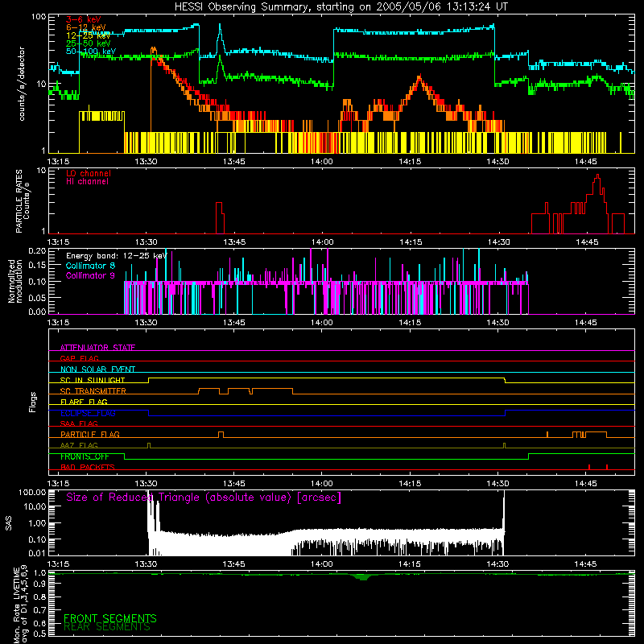Viewport: 644px width, 644px height.
Task: Click the SAS axis label
Action: (x=9, y=522)
